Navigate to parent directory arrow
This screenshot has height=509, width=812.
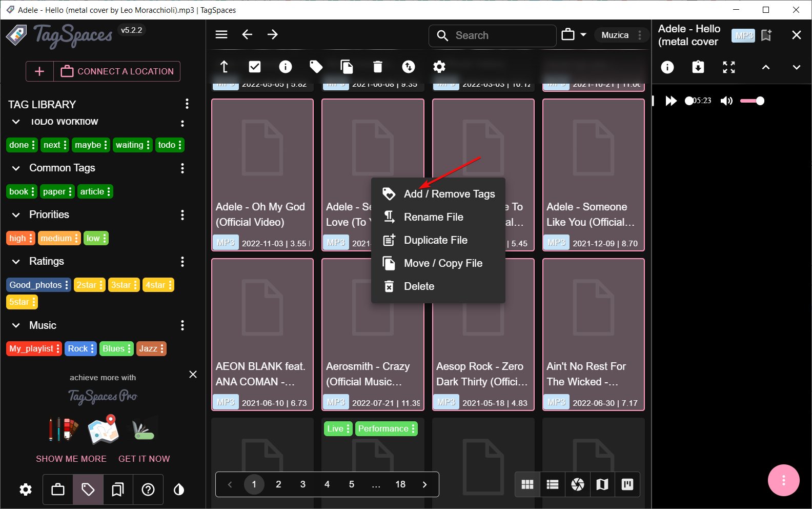coord(224,67)
